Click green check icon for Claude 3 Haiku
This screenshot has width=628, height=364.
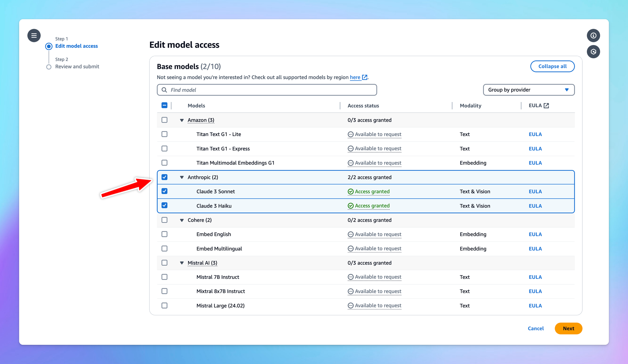350,206
